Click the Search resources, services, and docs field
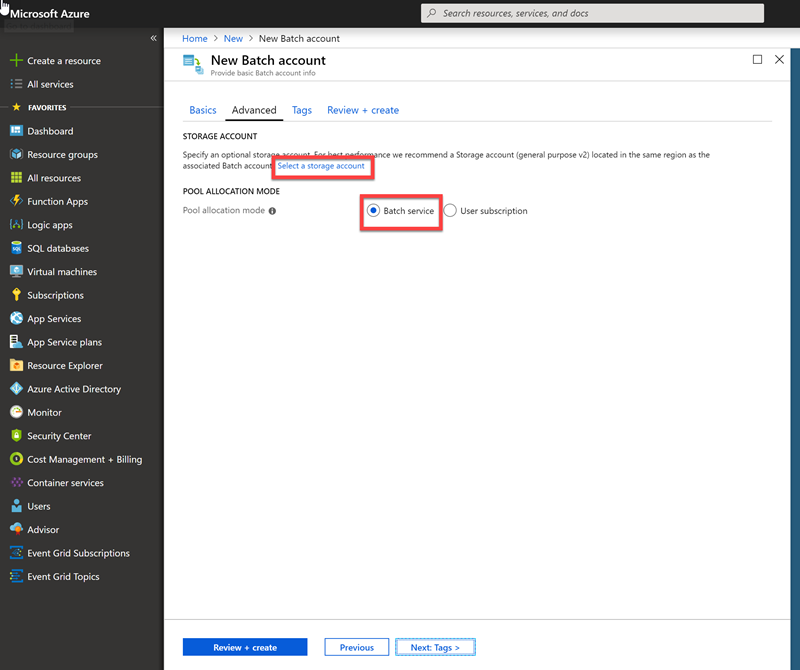 tap(592, 13)
